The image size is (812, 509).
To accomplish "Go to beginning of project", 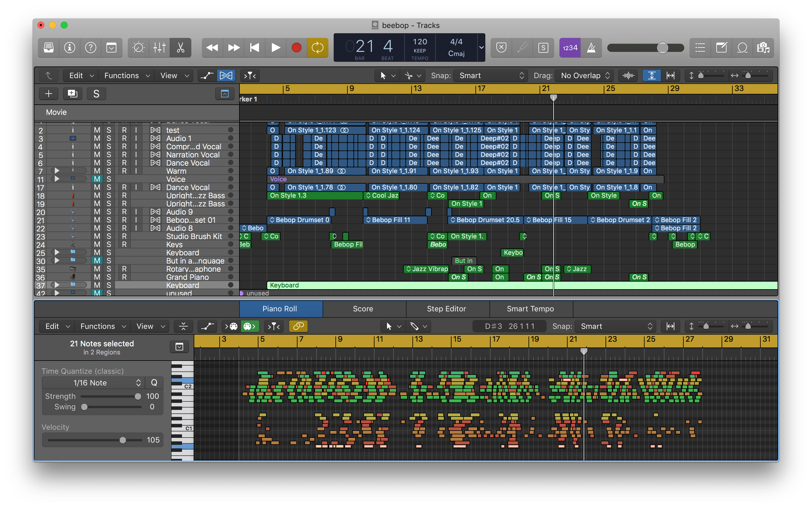I will pos(255,48).
